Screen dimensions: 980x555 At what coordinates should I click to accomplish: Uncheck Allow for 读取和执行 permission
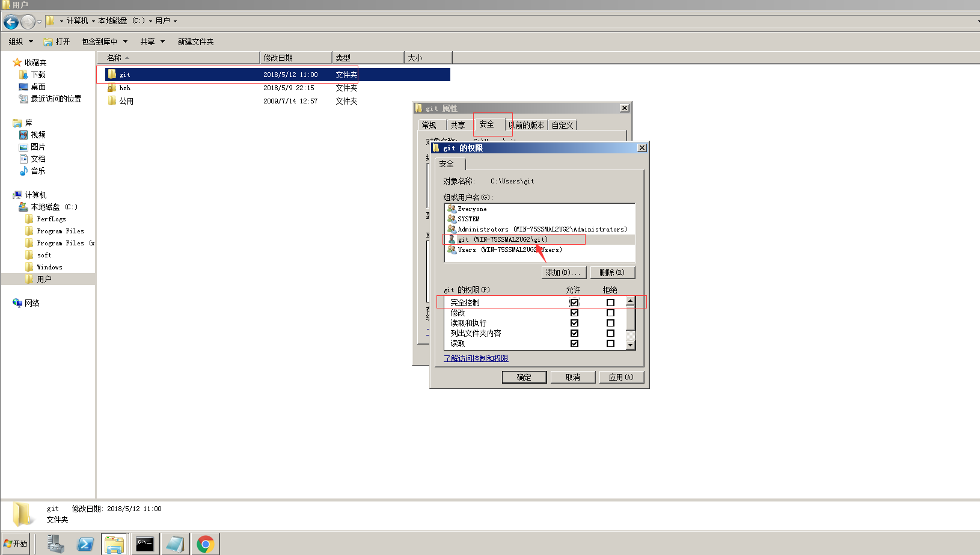574,323
